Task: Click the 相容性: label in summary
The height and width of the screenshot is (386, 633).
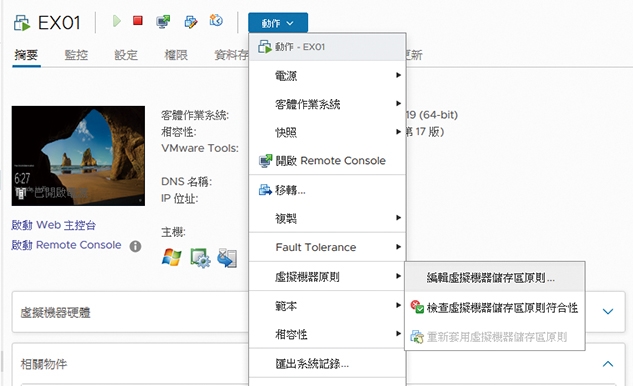Action: click(179, 132)
